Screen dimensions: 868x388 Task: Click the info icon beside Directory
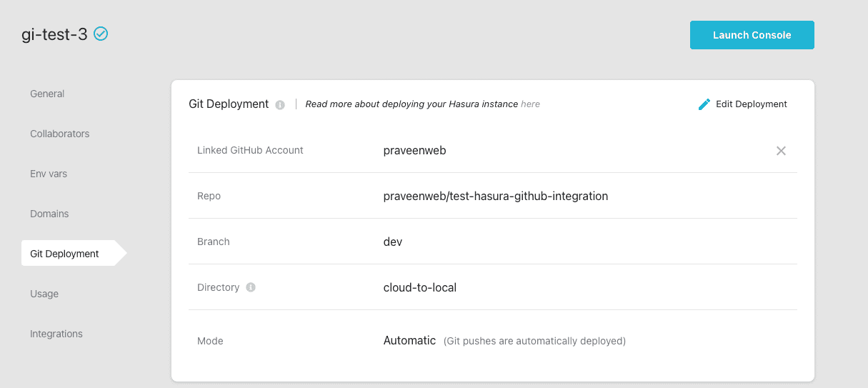[251, 287]
